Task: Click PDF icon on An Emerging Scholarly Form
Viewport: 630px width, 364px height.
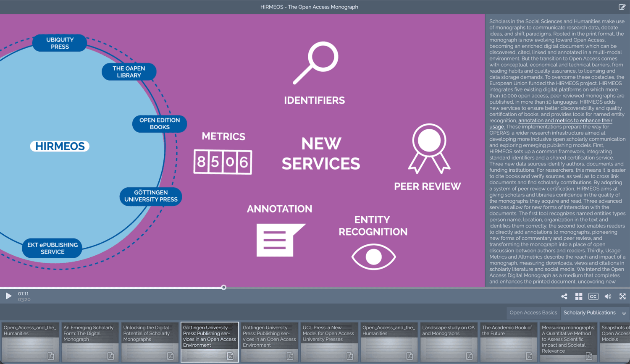Action: tap(110, 356)
